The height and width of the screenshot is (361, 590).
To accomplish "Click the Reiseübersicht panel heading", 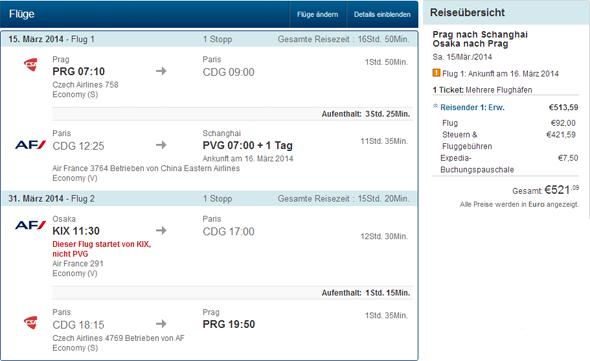I will (467, 12).
